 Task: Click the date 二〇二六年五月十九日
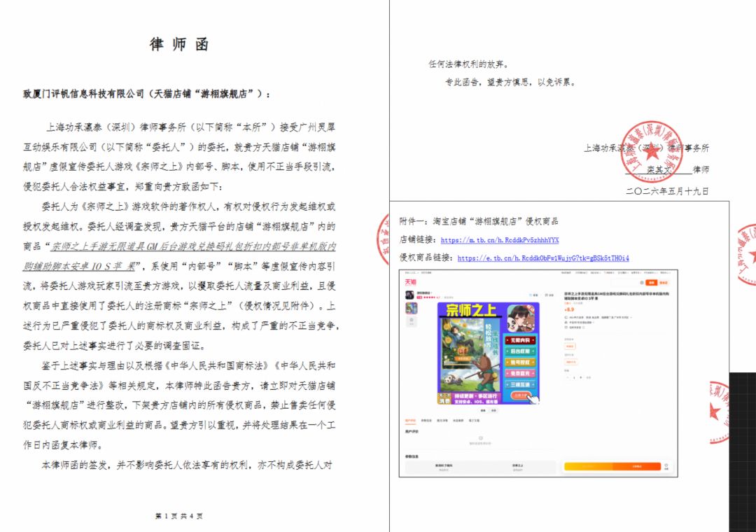click(x=667, y=191)
